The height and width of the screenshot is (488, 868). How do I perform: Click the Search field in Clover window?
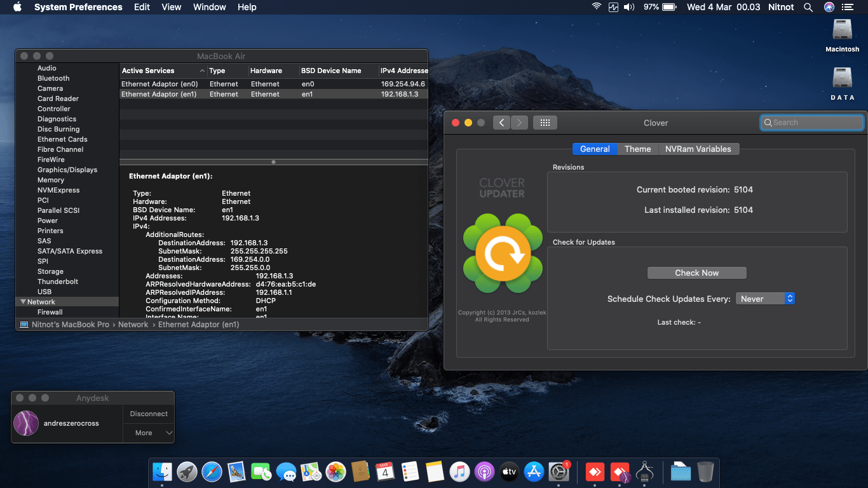[812, 123]
